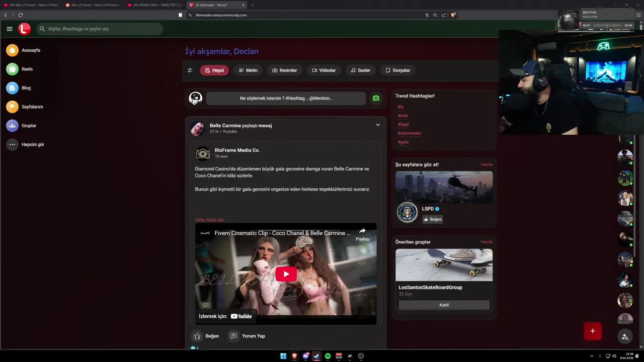The height and width of the screenshot is (362, 644).
Task: Click Paylaş share arrow on the video
Action: (x=362, y=234)
